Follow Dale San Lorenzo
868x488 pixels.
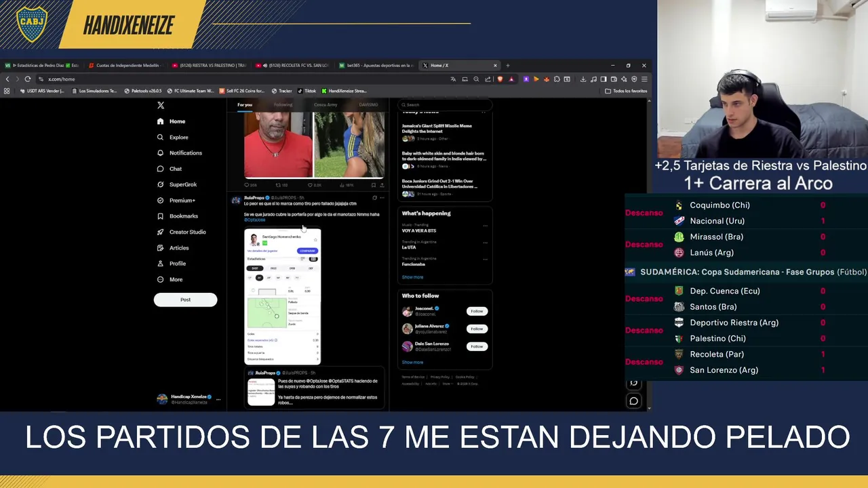[x=477, y=346]
